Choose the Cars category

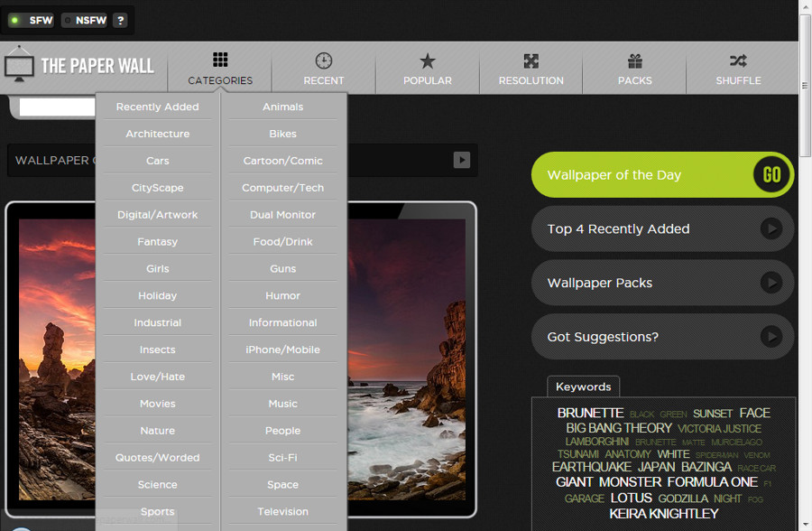click(157, 161)
